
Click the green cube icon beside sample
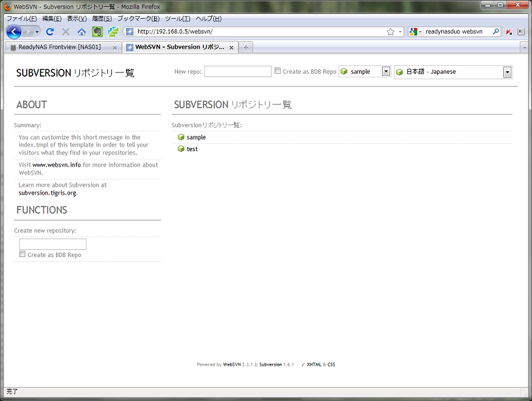point(181,137)
